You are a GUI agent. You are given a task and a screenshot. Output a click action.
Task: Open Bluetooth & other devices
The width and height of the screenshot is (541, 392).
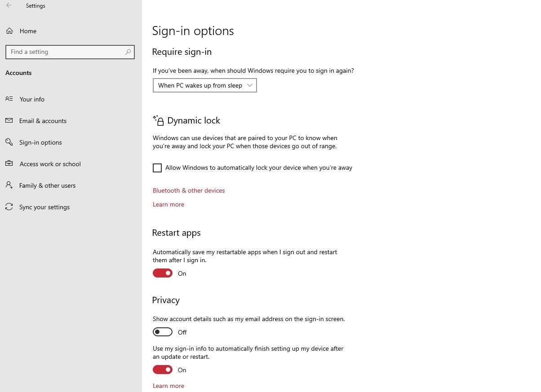pos(188,190)
